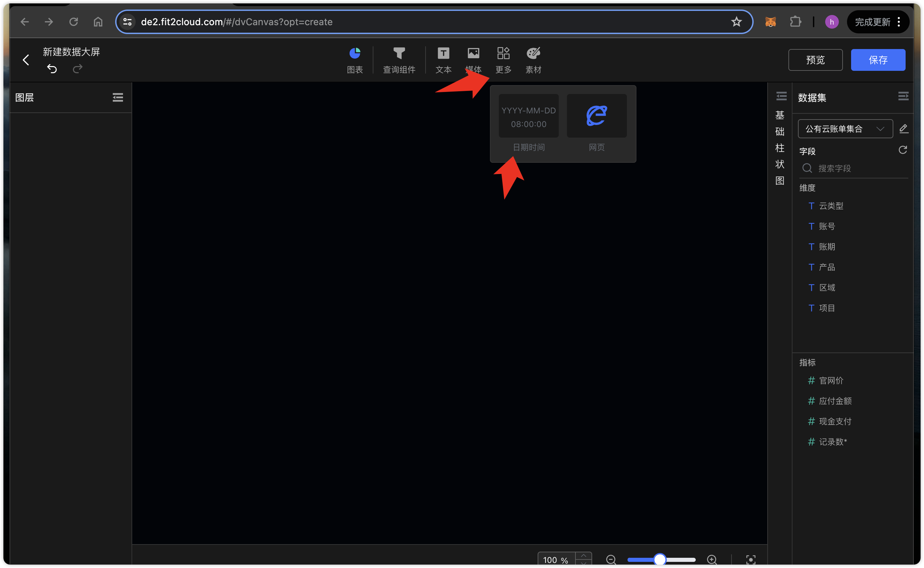Open the MetaMask fox extension
The image size is (924, 568).
click(x=770, y=22)
